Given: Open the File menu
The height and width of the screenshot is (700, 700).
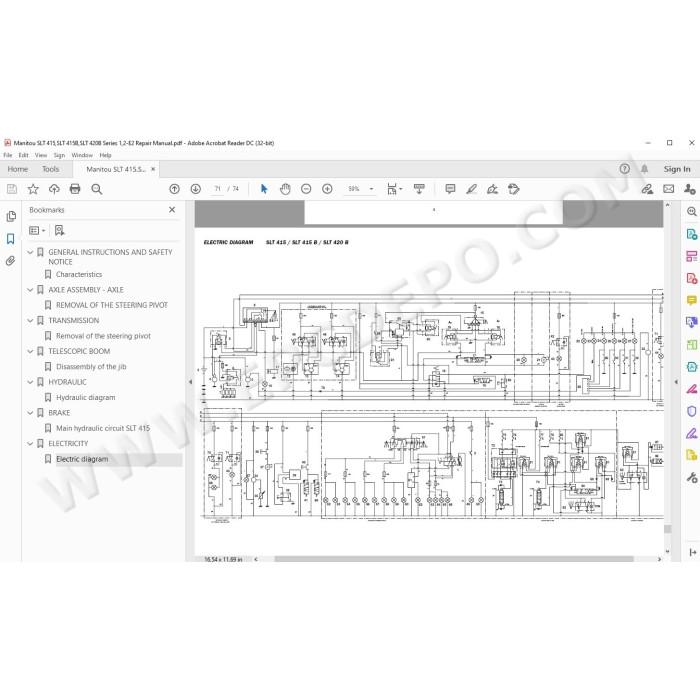Looking at the screenshot, I should click(x=8, y=155).
